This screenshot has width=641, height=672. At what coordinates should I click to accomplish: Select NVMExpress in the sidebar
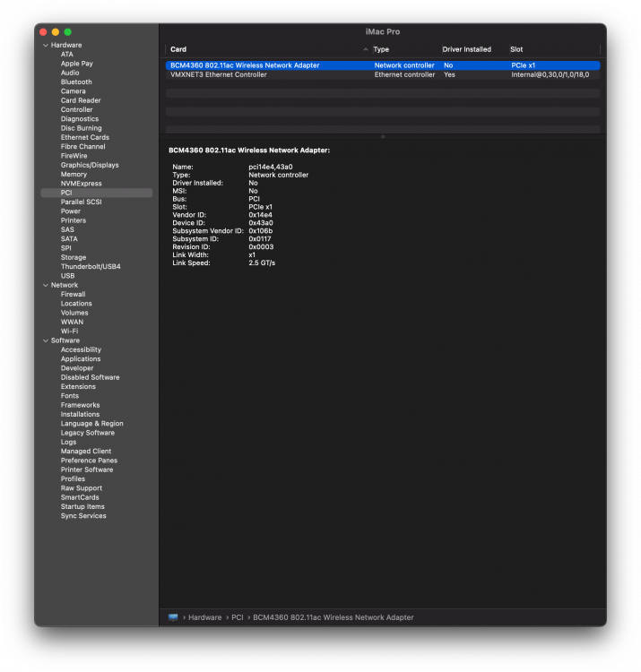[81, 184]
